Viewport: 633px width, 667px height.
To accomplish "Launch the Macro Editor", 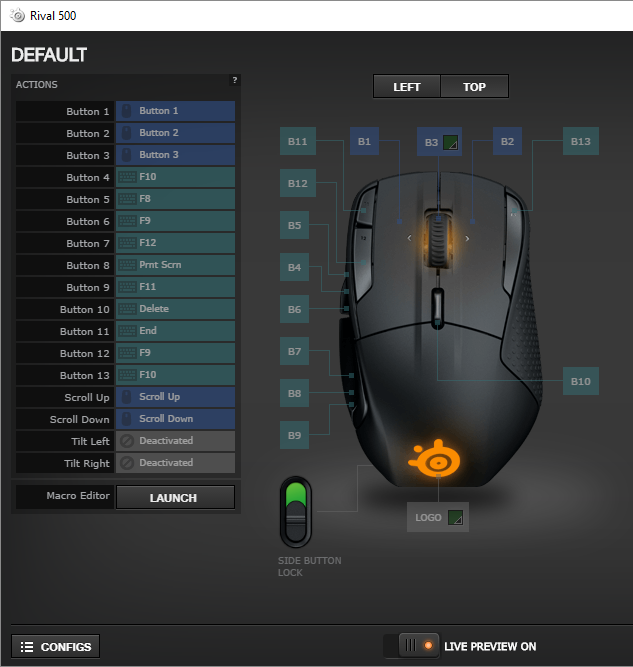I will tap(175, 497).
